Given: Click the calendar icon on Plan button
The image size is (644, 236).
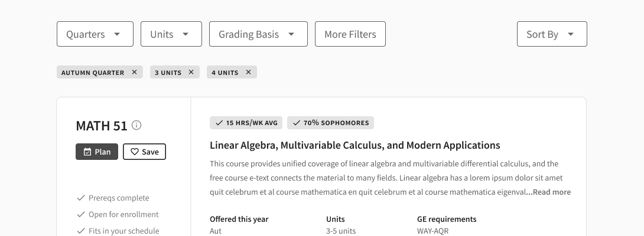Looking at the screenshot, I should click(87, 152).
